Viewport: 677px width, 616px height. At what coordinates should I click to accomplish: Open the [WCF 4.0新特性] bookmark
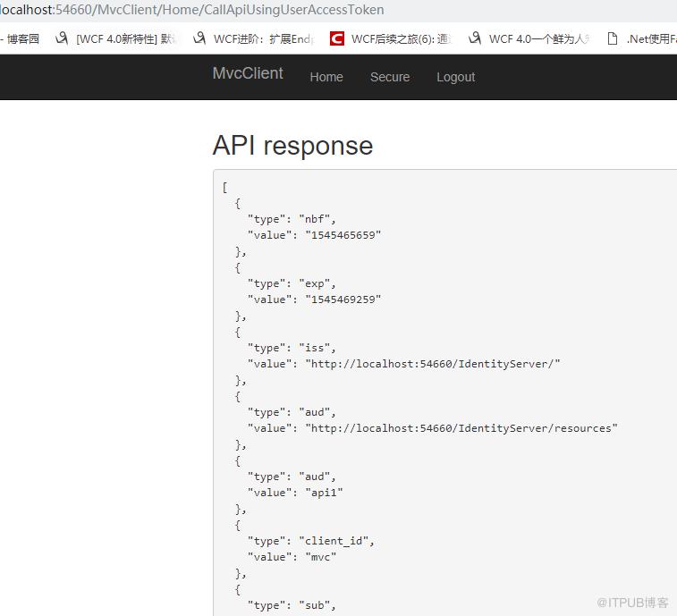pos(126,38)
